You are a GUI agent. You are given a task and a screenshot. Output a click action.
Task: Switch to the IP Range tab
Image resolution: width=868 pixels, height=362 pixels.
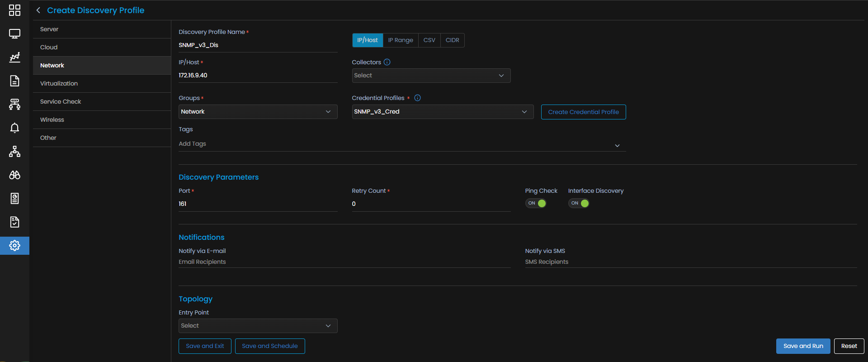click(x=401, y=40)
